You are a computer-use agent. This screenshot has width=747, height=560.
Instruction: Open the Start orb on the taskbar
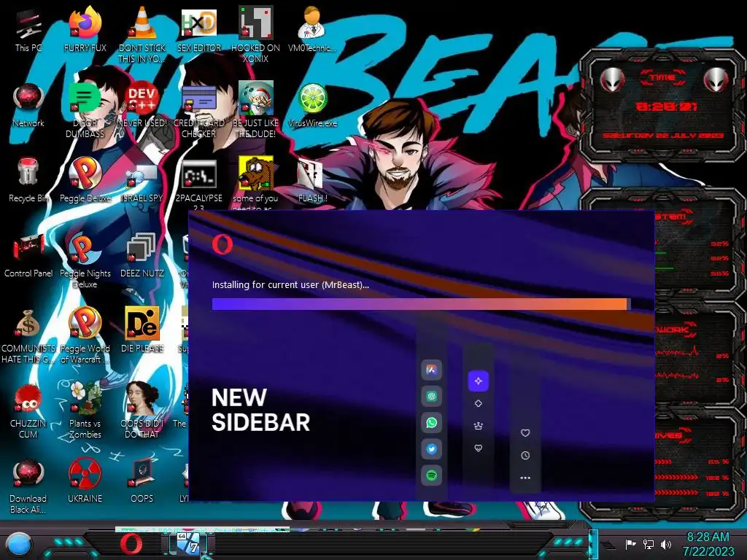pyautogui.click(x=19, y=544)
